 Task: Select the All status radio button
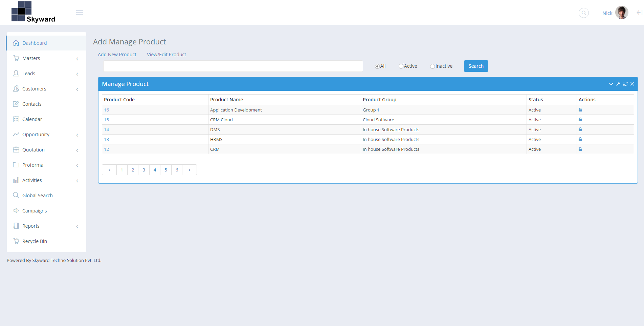(376, 66)
